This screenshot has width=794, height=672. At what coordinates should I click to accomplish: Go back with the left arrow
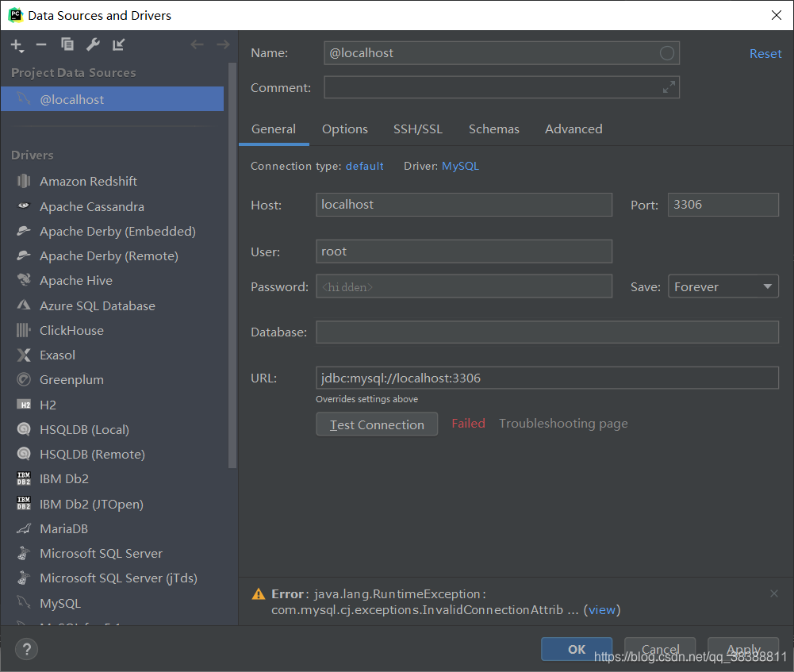click(x=197, y=44)
